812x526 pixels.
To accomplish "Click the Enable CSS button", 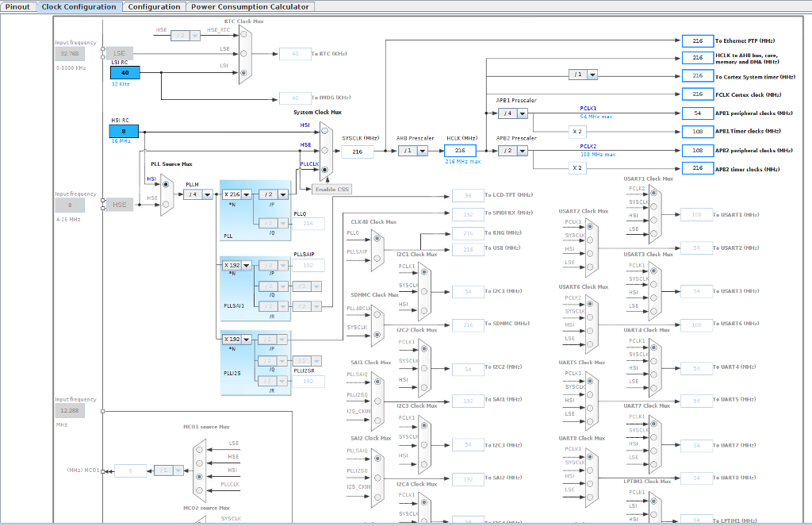I will pos(331,189).
